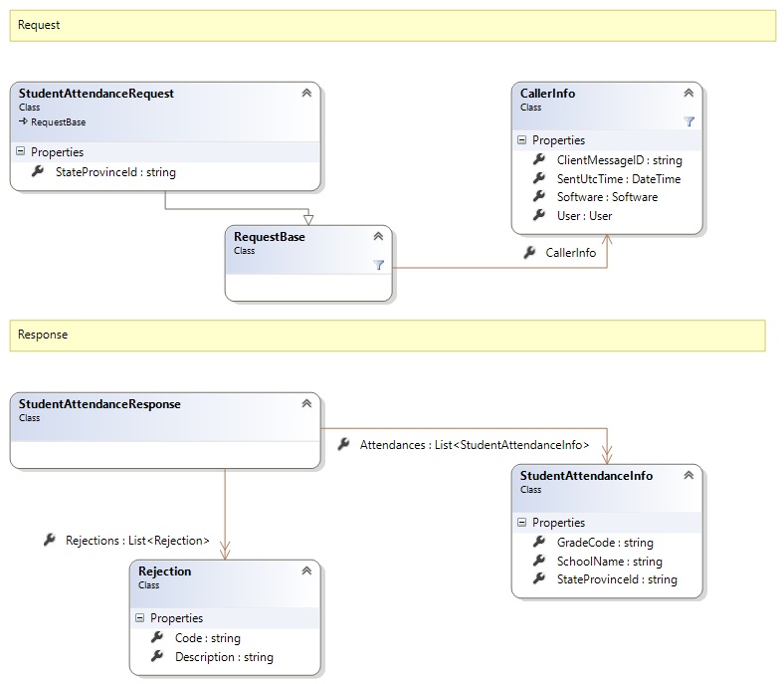
Task: Click wrench icon beside CallerInfo association label
Action: pos(529,253)
